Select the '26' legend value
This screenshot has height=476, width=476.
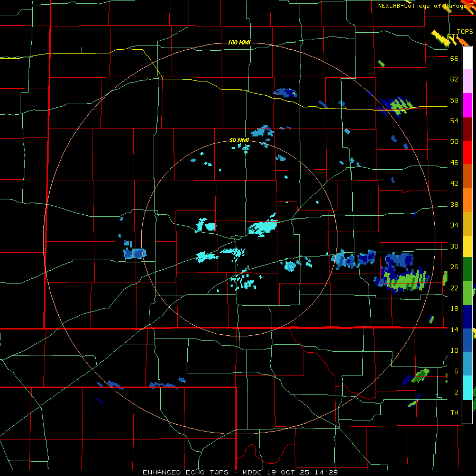click(x=454, y=267)
